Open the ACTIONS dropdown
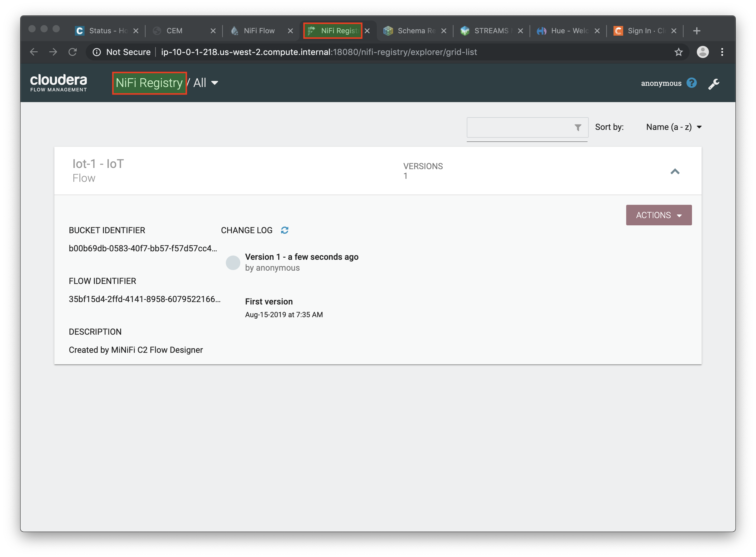Screen dimensions: 756x557 click(658, 215)
